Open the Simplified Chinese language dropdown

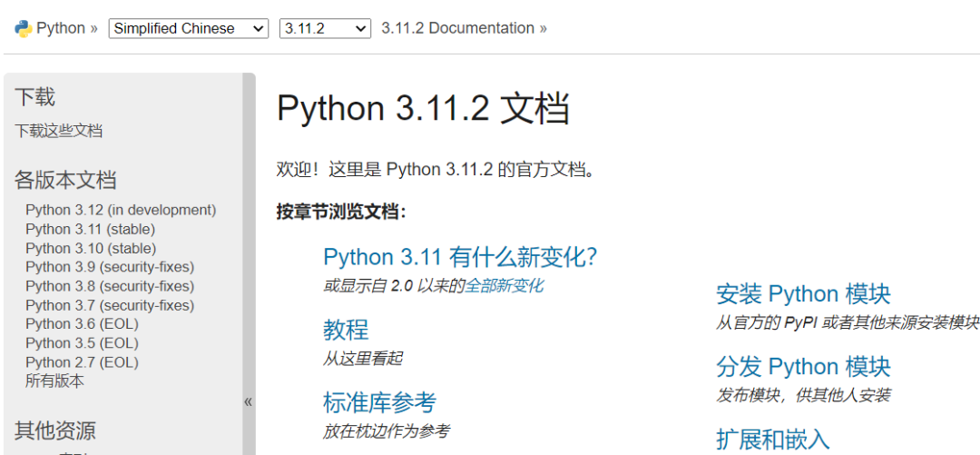pos(189,28)
